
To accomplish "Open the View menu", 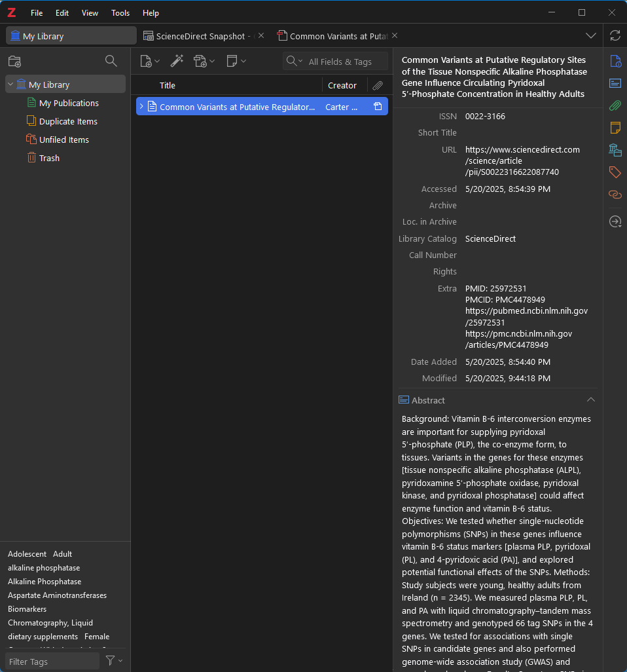I will tap(90, 13).
